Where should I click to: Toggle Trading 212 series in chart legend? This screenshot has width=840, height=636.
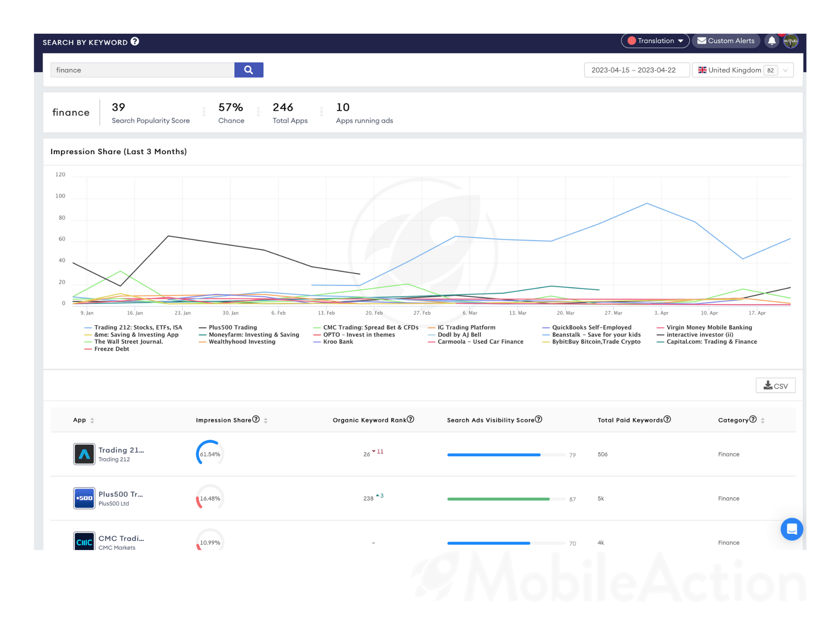tap(133, 328)
